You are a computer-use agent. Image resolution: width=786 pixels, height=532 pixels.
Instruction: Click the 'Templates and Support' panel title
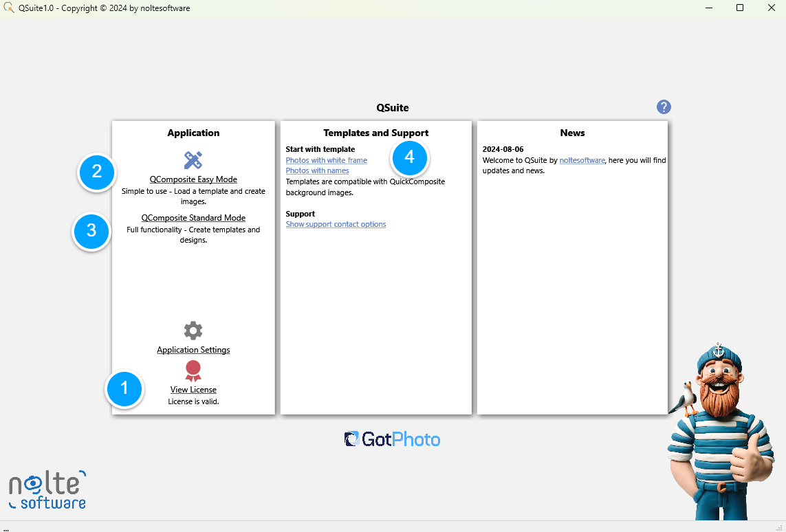(x=376, y=133)
